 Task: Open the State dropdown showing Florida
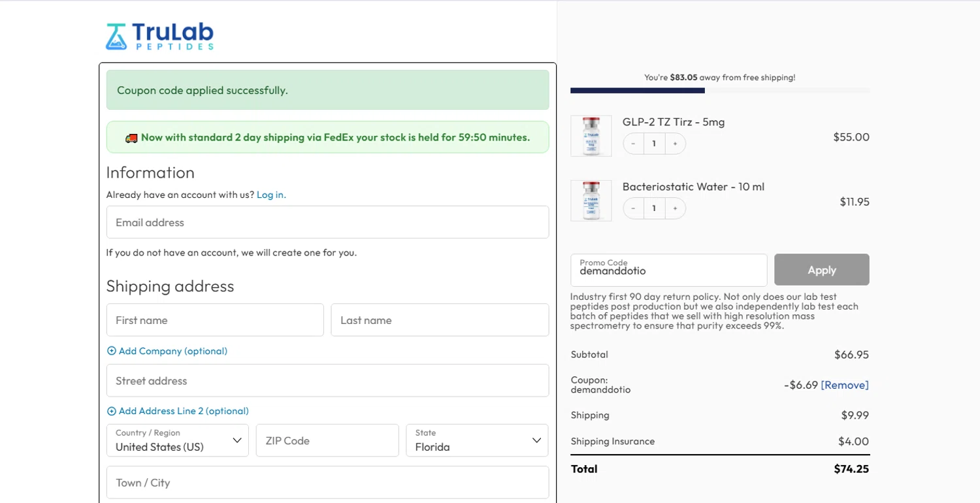click(x=477, y=440)
